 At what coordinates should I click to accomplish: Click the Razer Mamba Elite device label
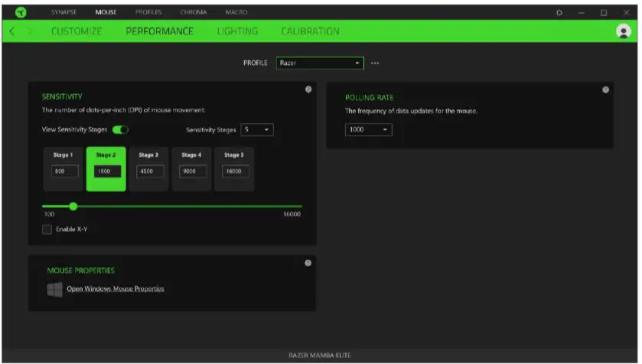tap(319, 356)
